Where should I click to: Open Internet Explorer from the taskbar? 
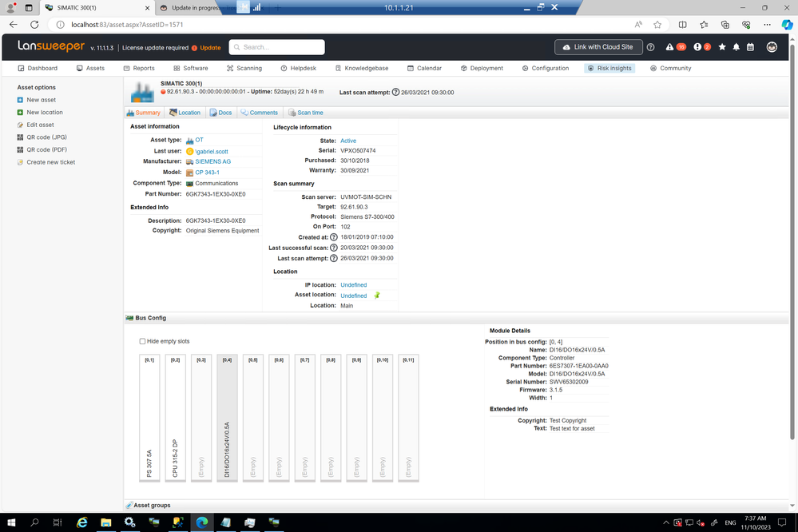pos(82,522)
